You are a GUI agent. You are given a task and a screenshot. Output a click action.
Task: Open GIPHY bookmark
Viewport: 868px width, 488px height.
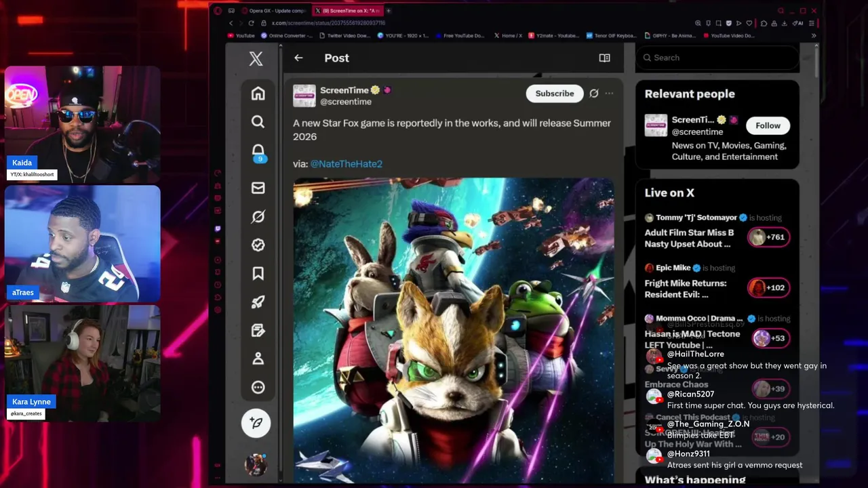click(x=670, y=35)
